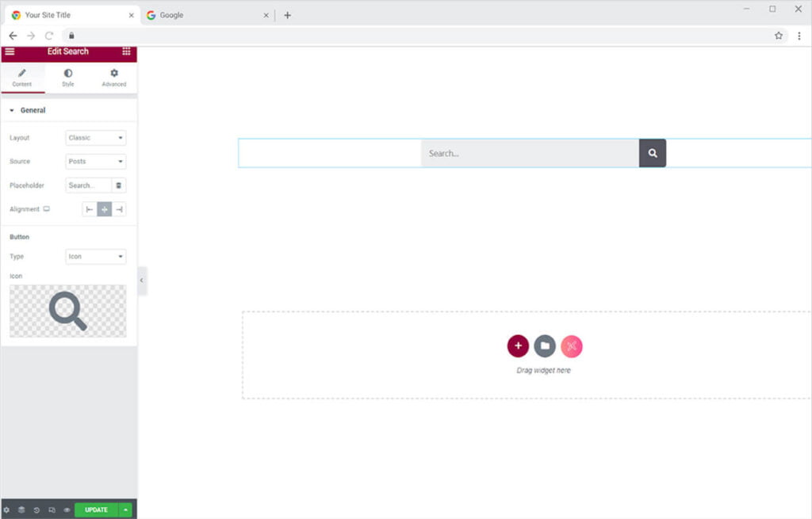Open the widgets grid panel
This screenshot has width=812, height=519.
pyautogui.click(x=126, y=52)
